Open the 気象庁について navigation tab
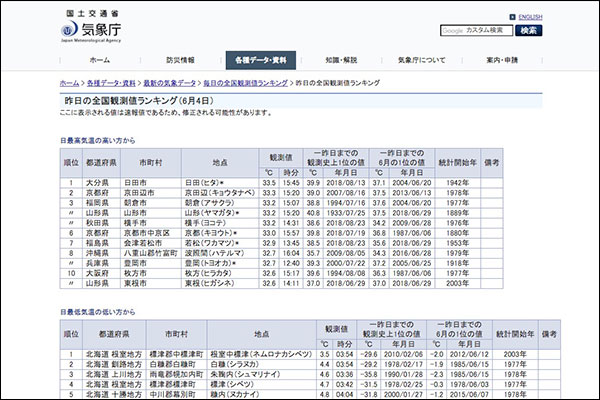 [x=421, y=60]
